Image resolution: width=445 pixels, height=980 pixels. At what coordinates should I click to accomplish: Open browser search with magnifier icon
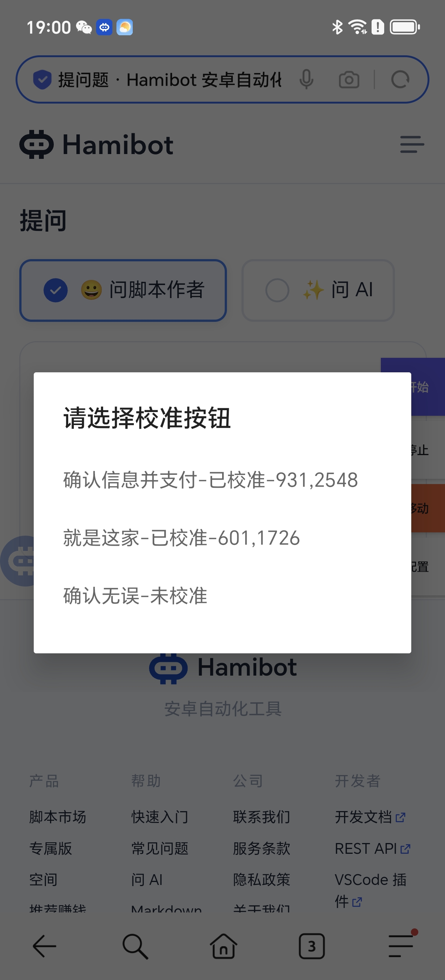pyautogui.click(x=135, y=946)
